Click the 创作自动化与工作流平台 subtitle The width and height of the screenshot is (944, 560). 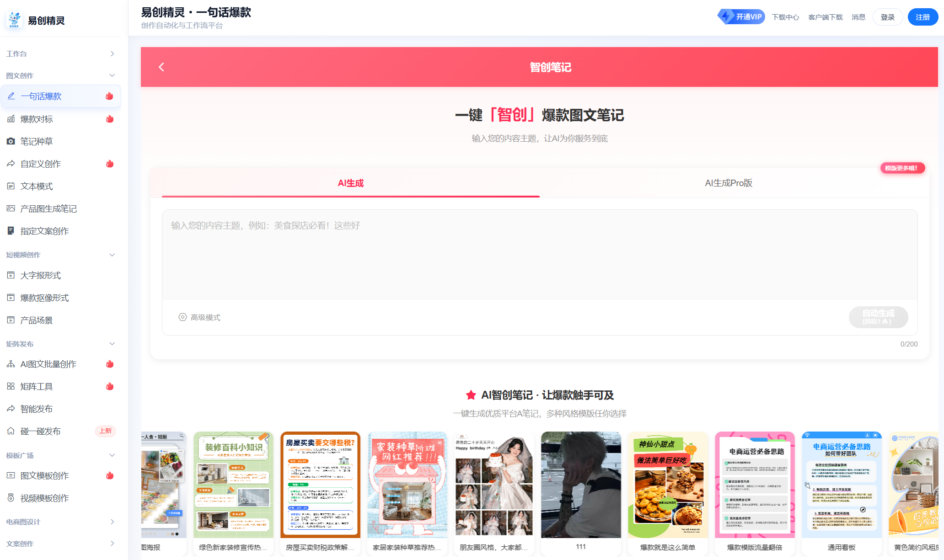click(x=182, y=26)
